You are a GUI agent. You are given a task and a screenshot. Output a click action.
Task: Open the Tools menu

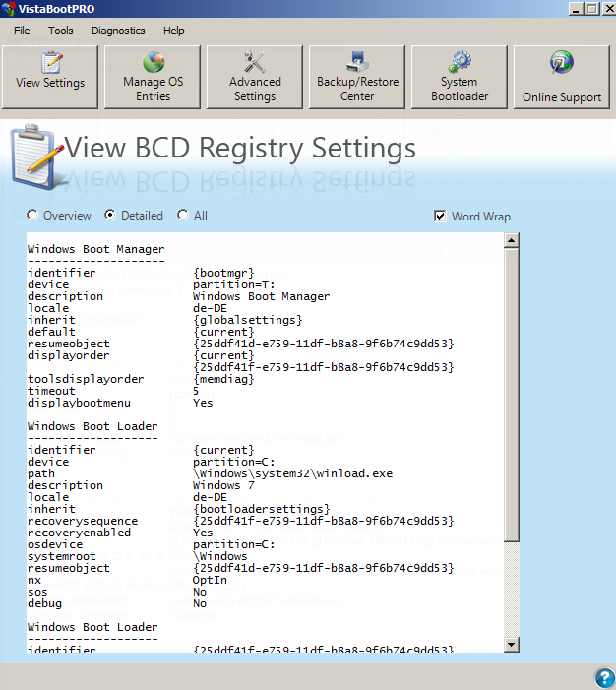61,31
